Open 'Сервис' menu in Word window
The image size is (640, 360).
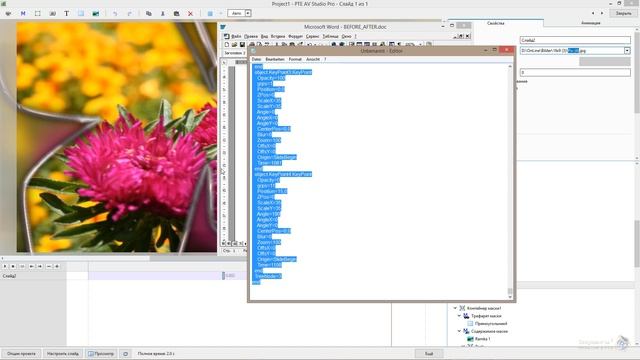coord(313,36)
